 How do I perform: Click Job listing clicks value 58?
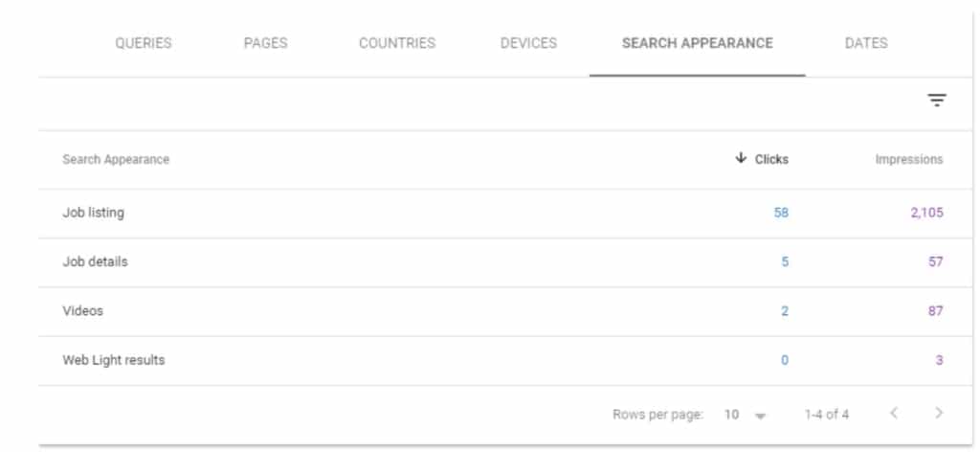tap(781, 213)
